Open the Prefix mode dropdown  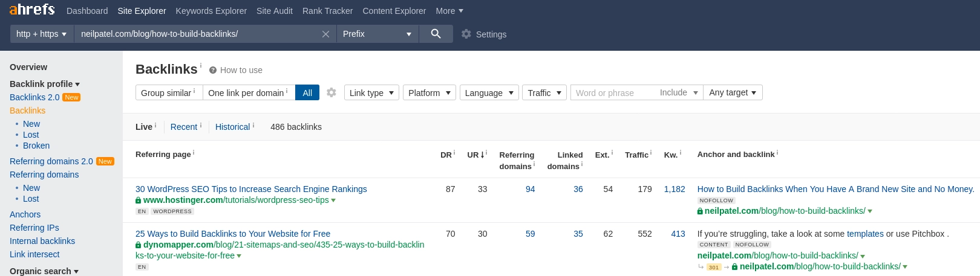377,34
